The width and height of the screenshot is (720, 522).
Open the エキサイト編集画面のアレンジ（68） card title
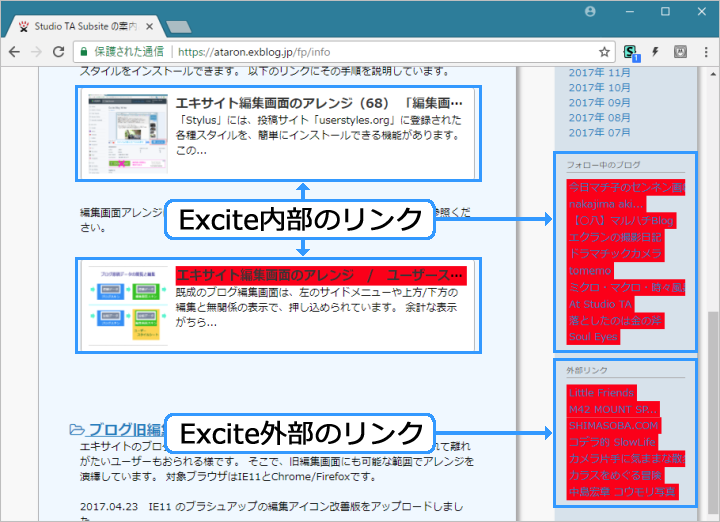tap(319, 103)
